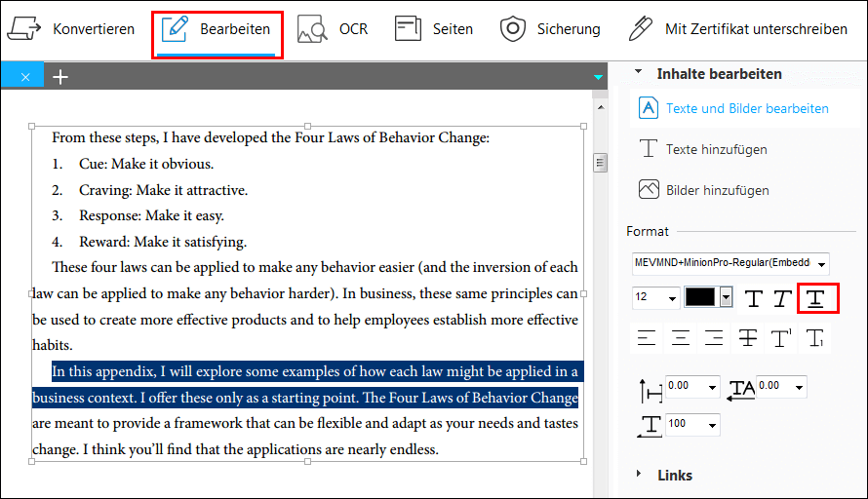Screen dimensions: 868x499
Task: Switch to the OCR tab
Action: click(333, 29)
